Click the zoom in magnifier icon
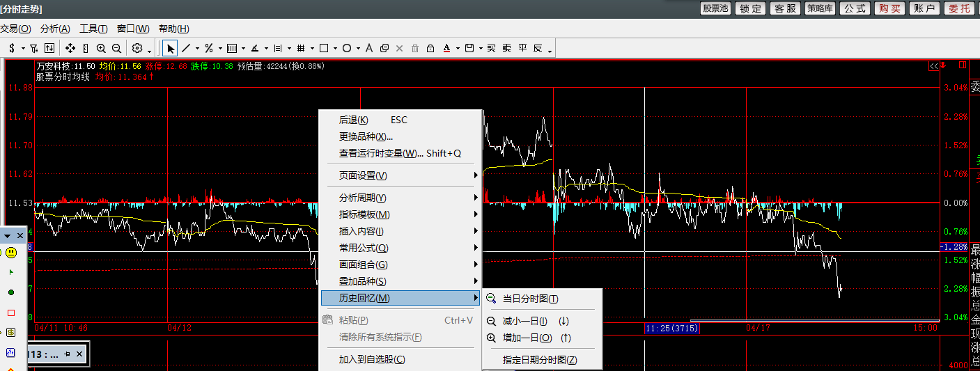Screen dimensions: 980x371 point(101,48)
